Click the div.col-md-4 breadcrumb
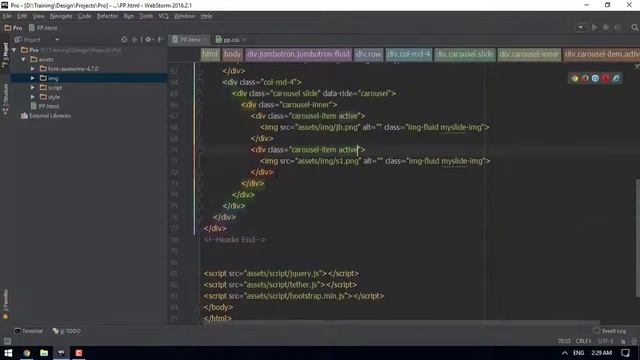Image resolution: width=640 pixels, height=360 pixels. click(x=409, y=54)
